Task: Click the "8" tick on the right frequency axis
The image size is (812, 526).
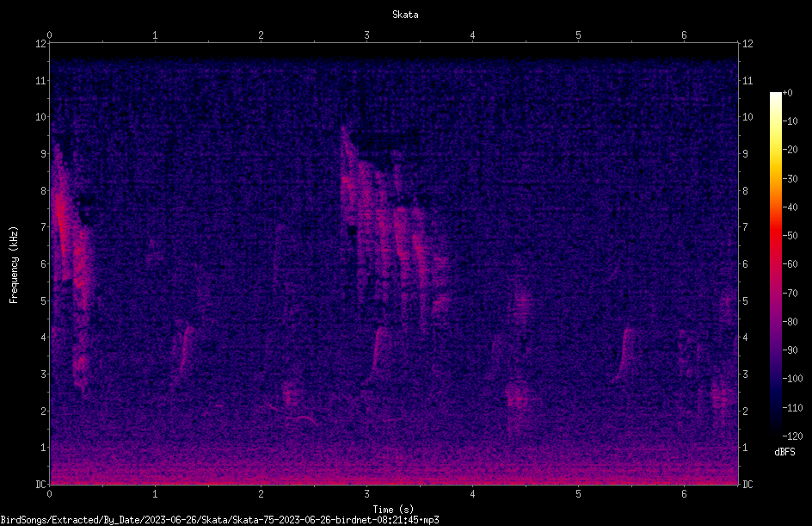Action: (745, 190)
